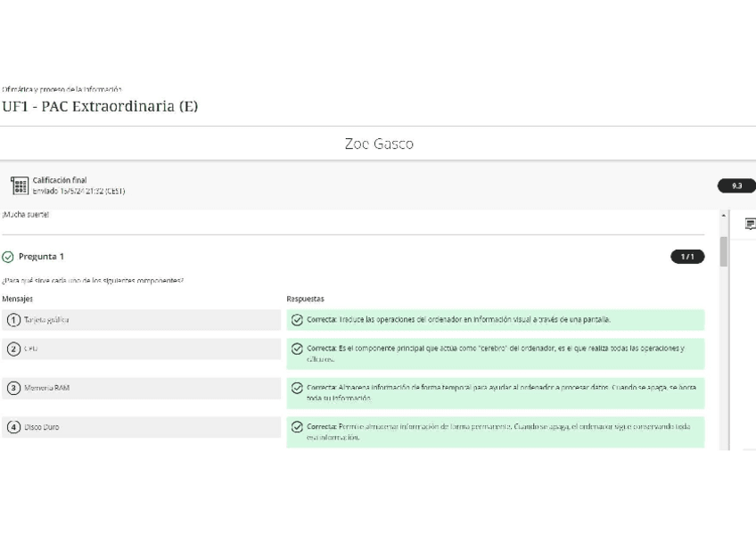The width and height of the screenshot is (756, 534).
Task: Click the vertical scrollbar thumb
Action: click(x=723, y=251)
